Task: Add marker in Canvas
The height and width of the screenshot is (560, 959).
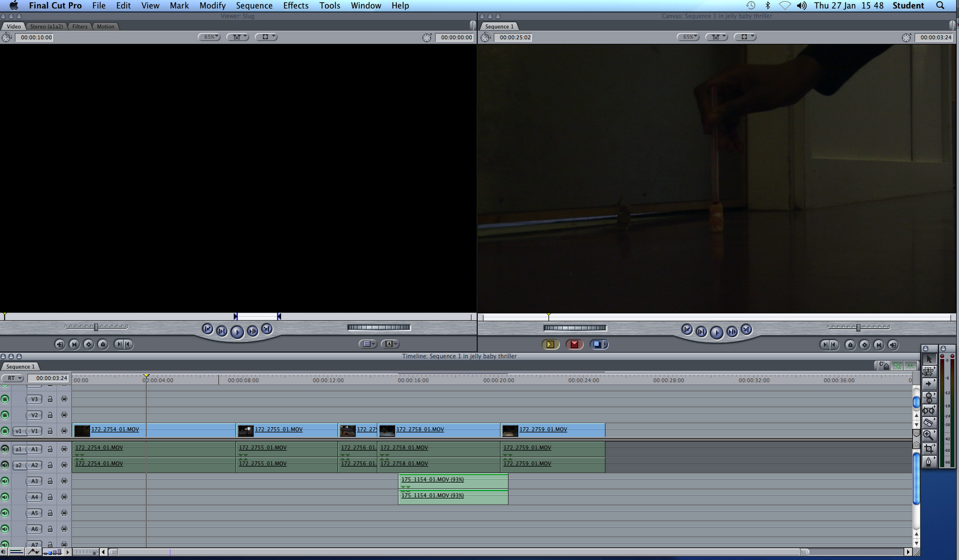Action: point(850,344)
